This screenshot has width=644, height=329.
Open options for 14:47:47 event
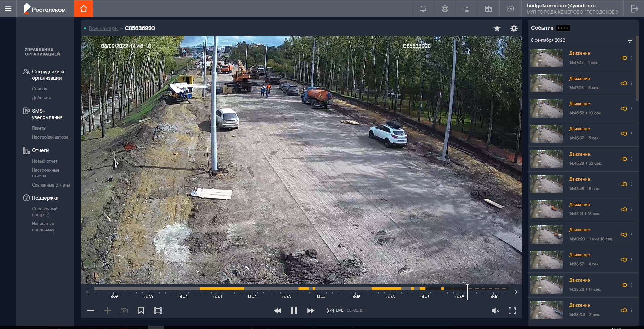632,58
